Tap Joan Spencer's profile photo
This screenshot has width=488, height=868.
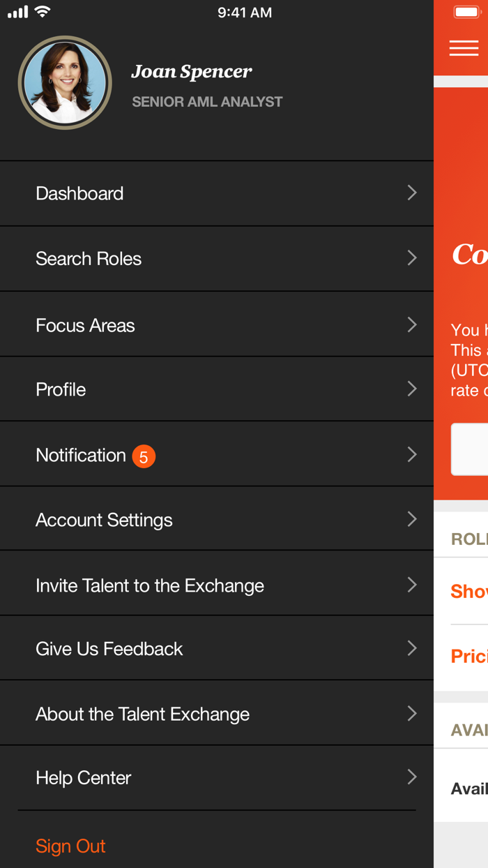[64, 82]
